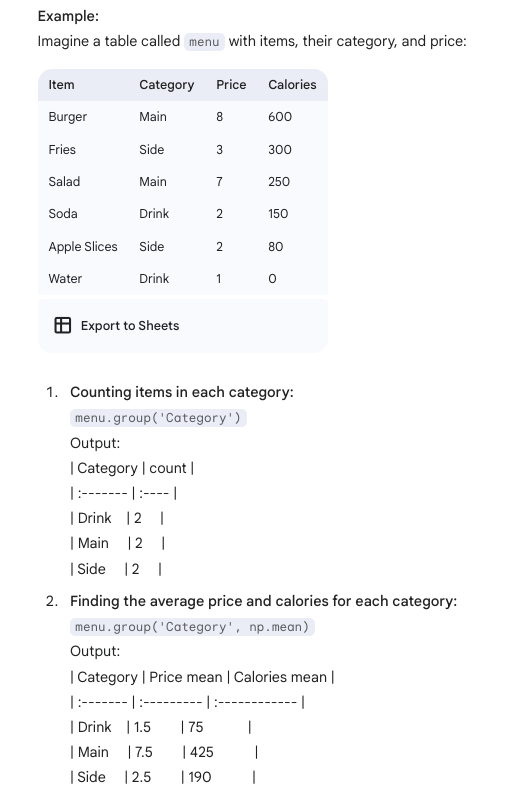Click the Fries item cell
Image resolution: width=505 pixels, height=802 pixels.
(62, 149)
